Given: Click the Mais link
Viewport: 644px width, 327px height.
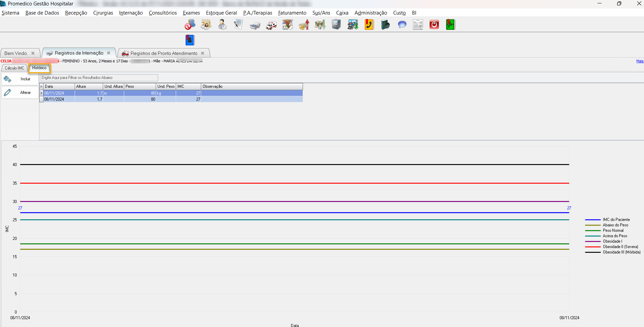Looking at the screenshot, I should [640, 61].
